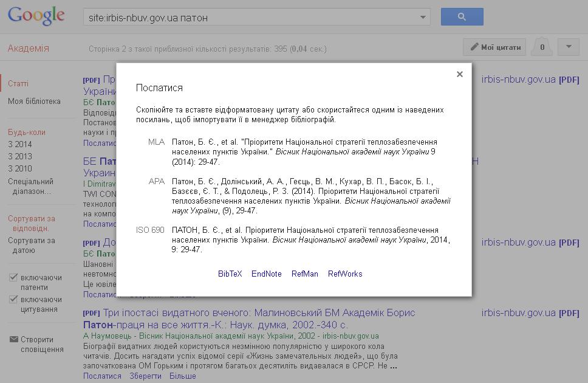Viewport: 588px width, 383px height.
Task: Open Мої цитати with pencil icon
Action: [x=494, y=47]
